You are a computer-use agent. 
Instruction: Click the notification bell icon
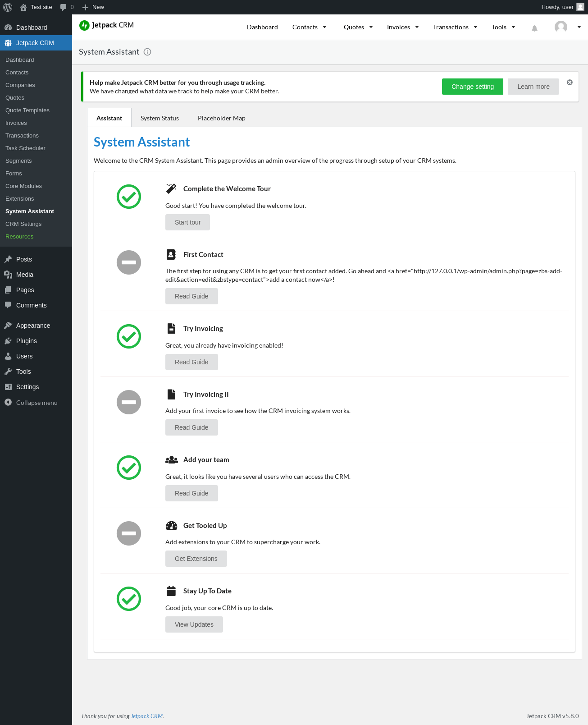(534, 28)
